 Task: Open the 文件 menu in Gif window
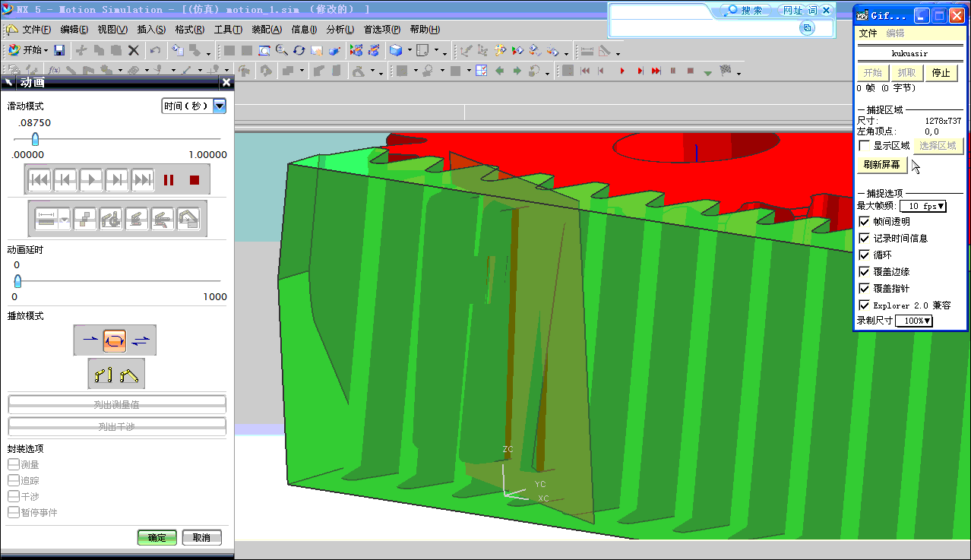[868, 33]
